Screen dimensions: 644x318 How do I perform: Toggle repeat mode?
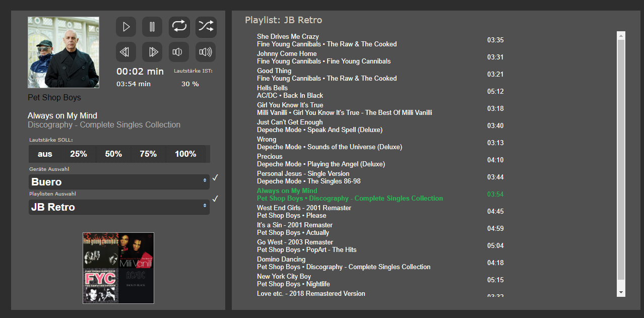[179, 27]
